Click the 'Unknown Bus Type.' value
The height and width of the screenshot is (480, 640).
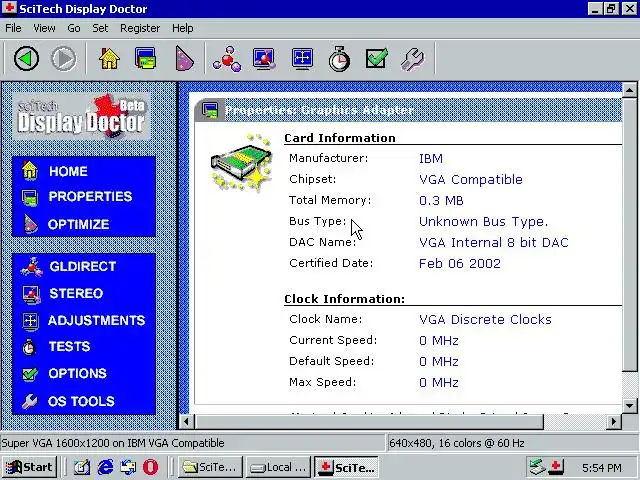(483, 222)
